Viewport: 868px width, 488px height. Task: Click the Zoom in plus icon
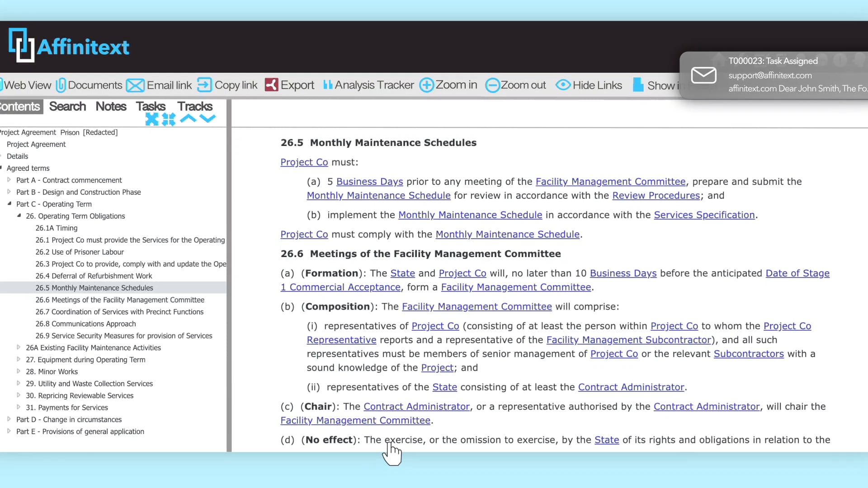[426, 85]
